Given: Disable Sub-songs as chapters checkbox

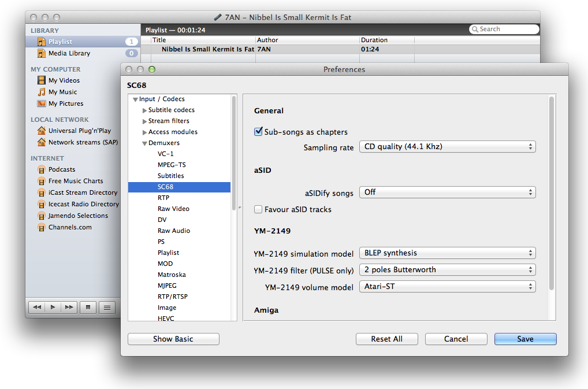Looking at the screenshot, I should [x=259, y=132].
